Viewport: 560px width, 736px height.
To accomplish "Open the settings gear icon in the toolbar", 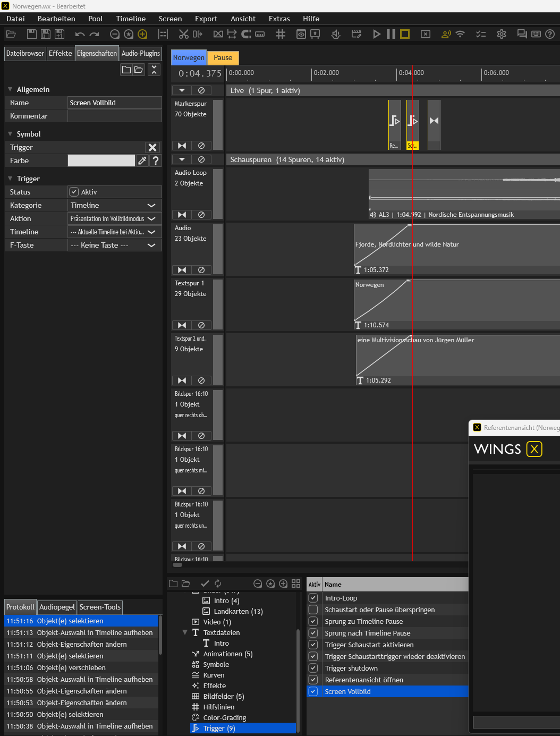I will tap(502, 34).
